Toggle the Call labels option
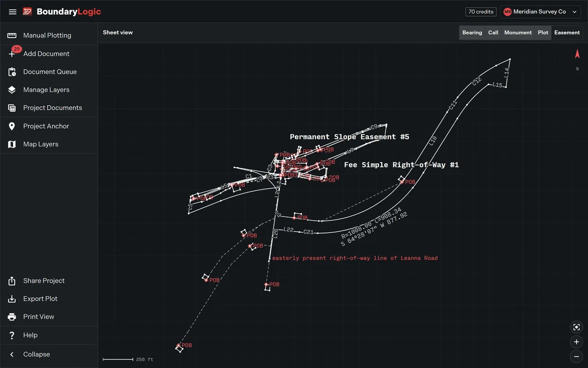Viewport: 588px width, 368px height. click(493, 33)
